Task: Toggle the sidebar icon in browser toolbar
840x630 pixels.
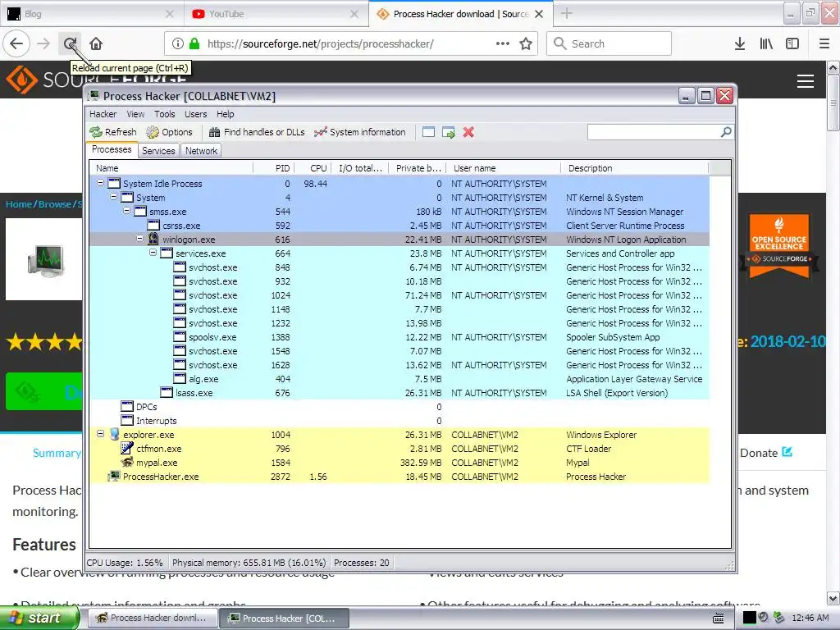Action: point(792,43)
